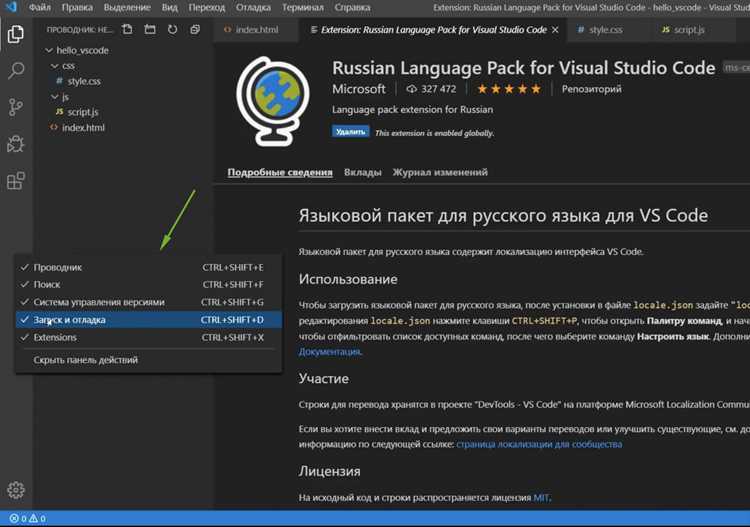Click the five-star rating of the extension

[509, 89]
